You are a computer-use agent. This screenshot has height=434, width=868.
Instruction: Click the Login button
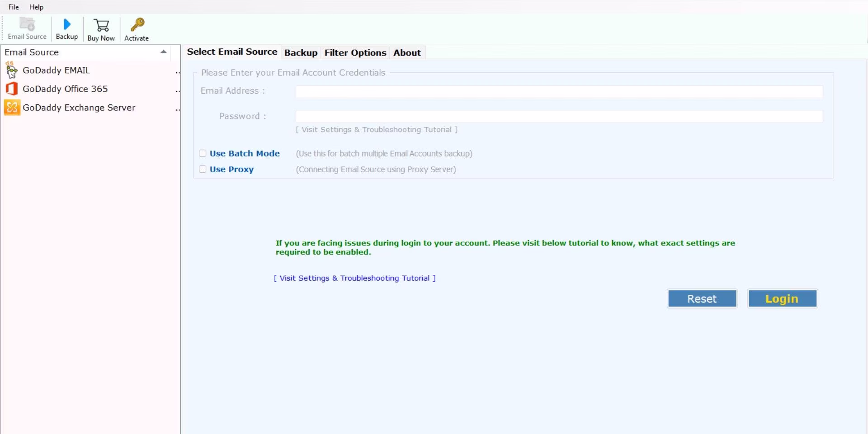782,299
